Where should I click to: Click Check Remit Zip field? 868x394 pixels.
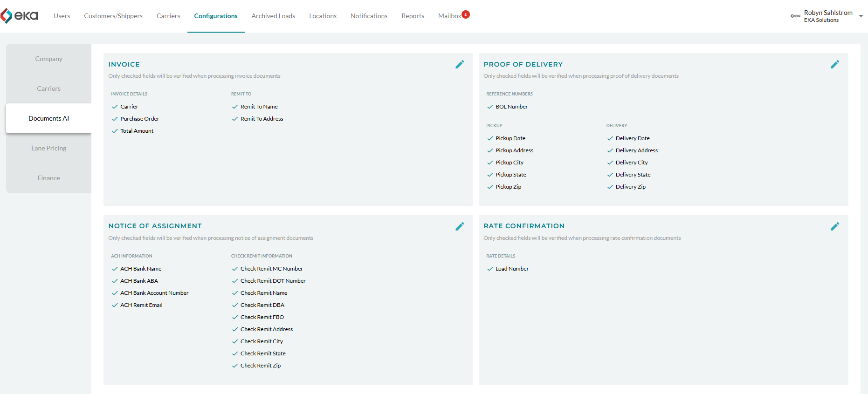click(x=256, y=366)
